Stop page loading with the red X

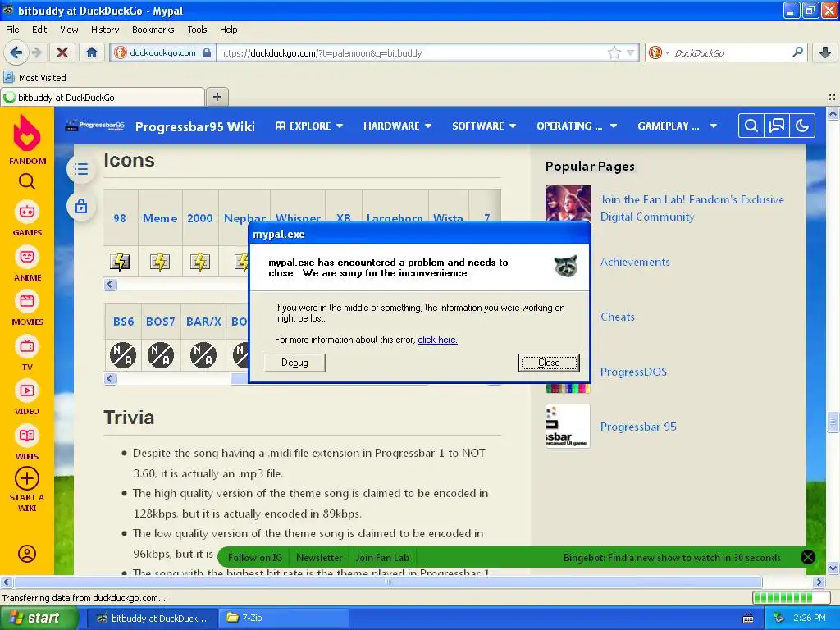tap(62, 52)
